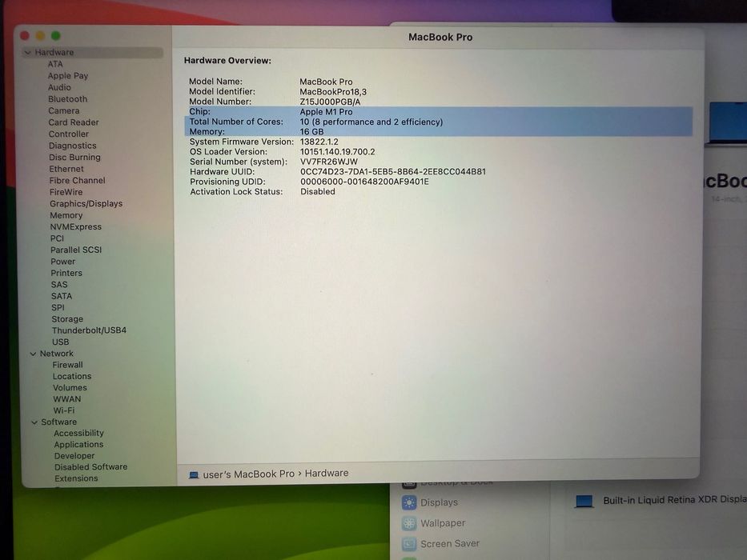The height and width of the screenshot is (560, 747).
Task: Select Accessibility under Software
Action: 78,434
